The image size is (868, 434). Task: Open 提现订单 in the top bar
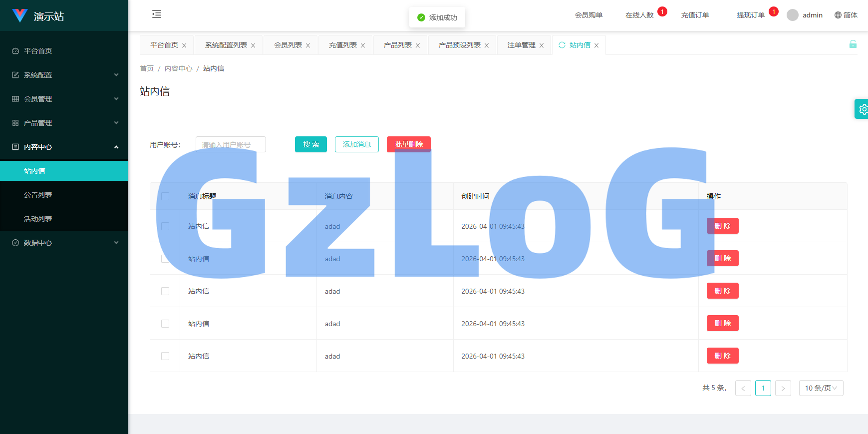click(x=751, y=15)
